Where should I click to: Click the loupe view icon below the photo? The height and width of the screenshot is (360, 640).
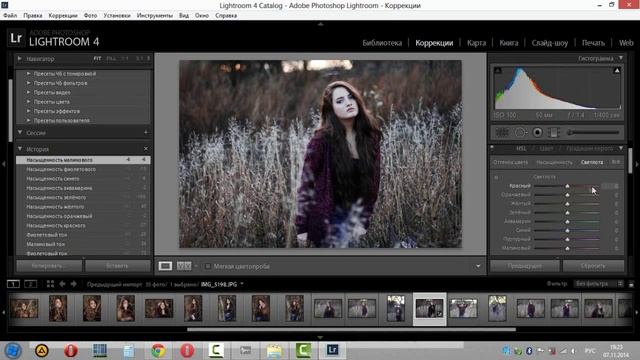click(165, 266)
